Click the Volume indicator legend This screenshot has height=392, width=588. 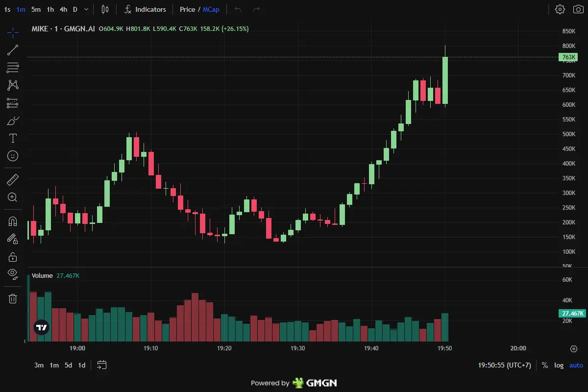(x=42, y=276)
